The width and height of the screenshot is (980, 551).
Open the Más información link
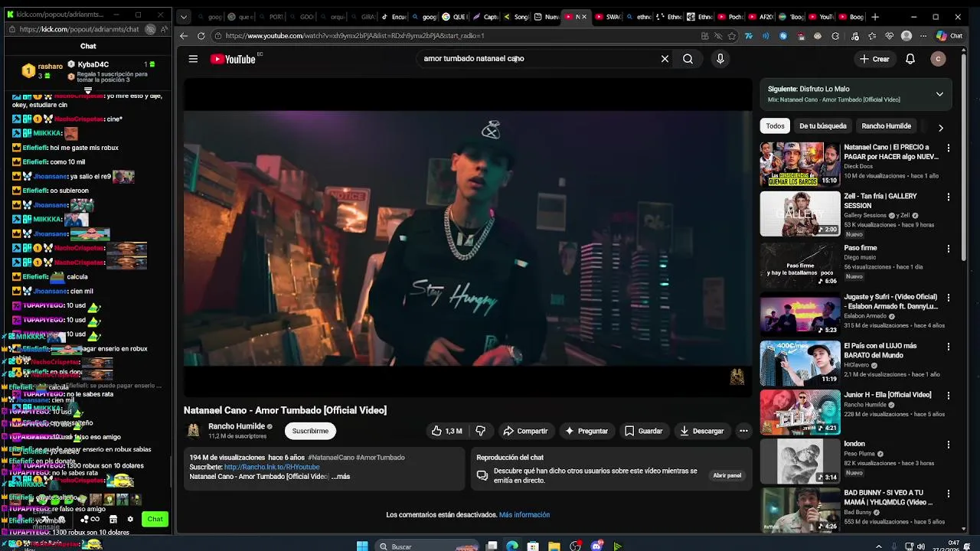click(x=524, y=515)
